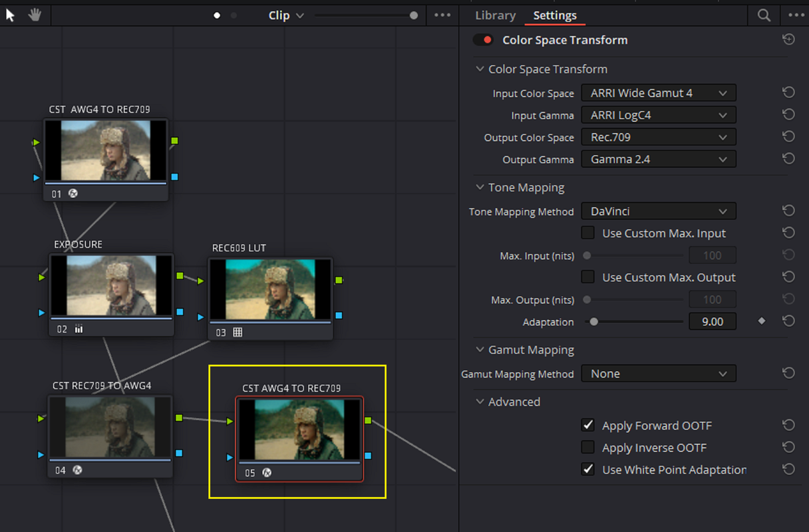The image size is (809, 532).
Task: Open the Tone Mapping Method dropdown
Action: coord(659,211)
